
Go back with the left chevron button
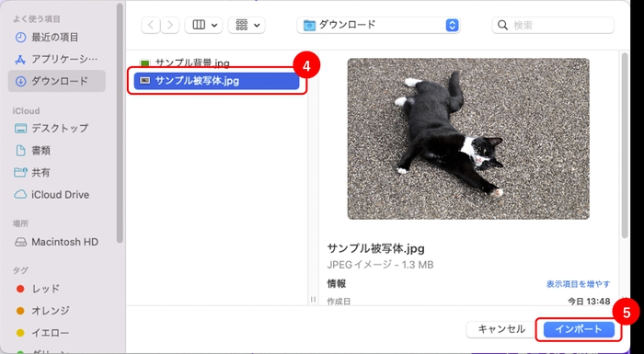151,25
